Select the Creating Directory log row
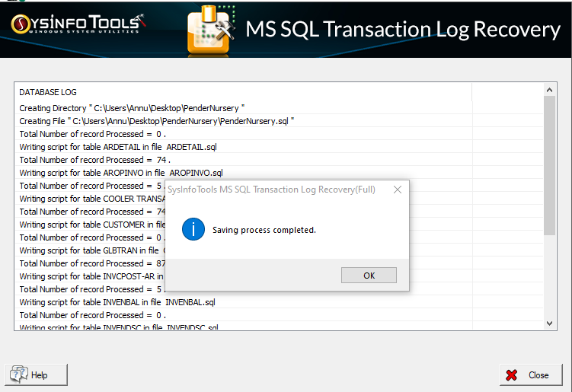The image size is (572, 392). [132, 108]
